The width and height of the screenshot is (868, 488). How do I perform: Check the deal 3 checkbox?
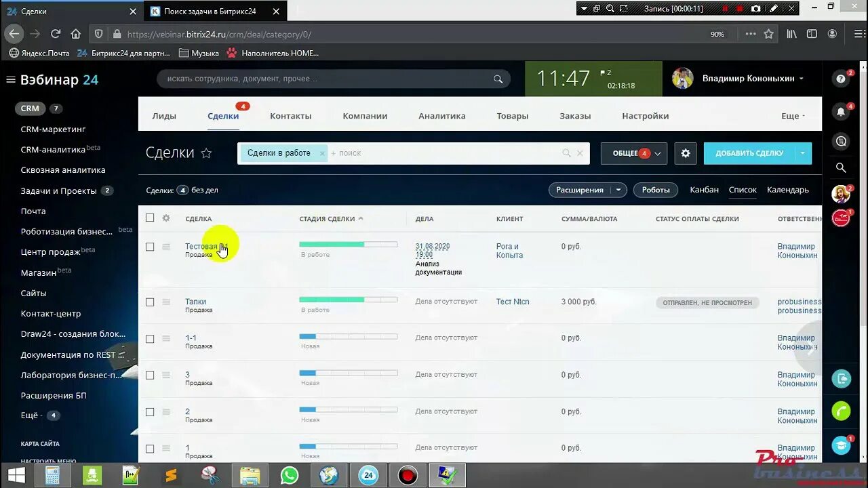pos(150,375)
